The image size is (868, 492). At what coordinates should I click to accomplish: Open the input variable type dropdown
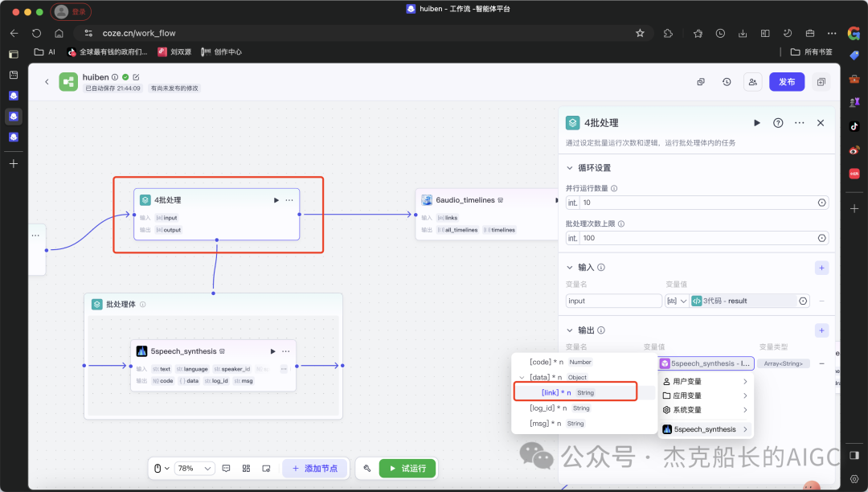677,301
